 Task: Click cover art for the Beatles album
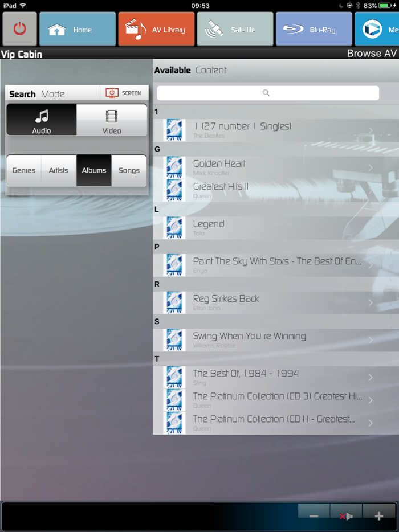pyautogui.click(x=174, y=130)
